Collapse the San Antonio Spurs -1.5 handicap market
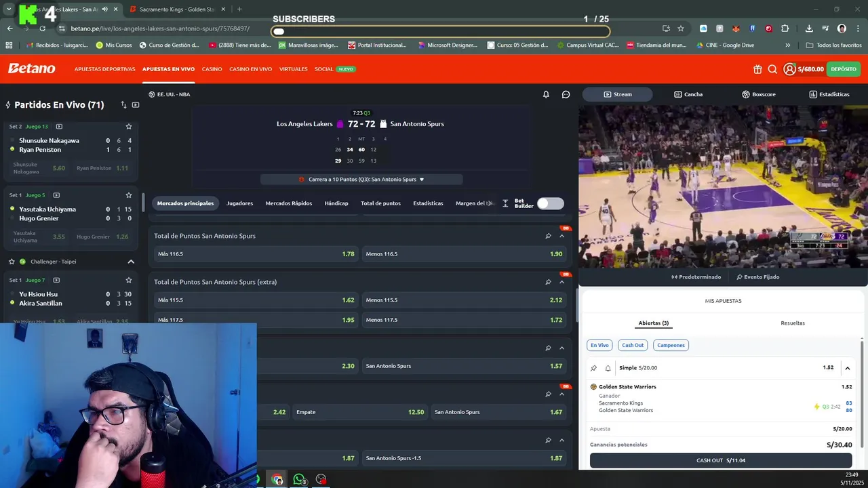This screenshot has height=488, width=868. (561, 441)
